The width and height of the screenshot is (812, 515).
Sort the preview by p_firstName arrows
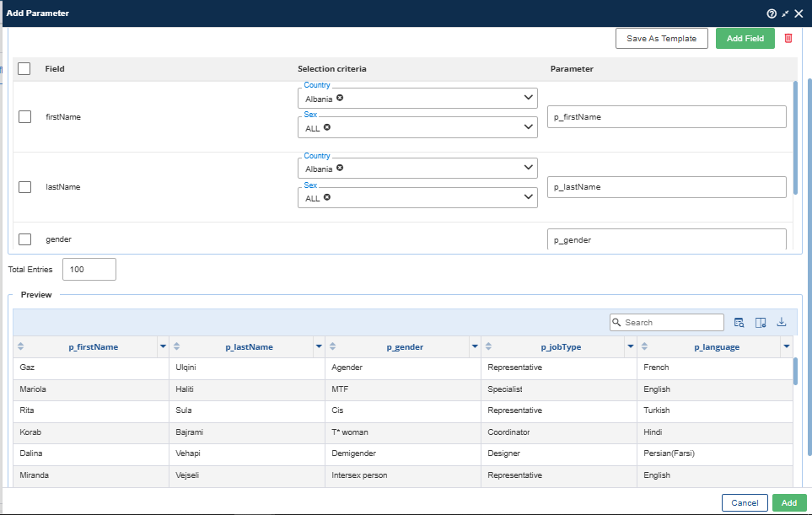pos(21,346)
